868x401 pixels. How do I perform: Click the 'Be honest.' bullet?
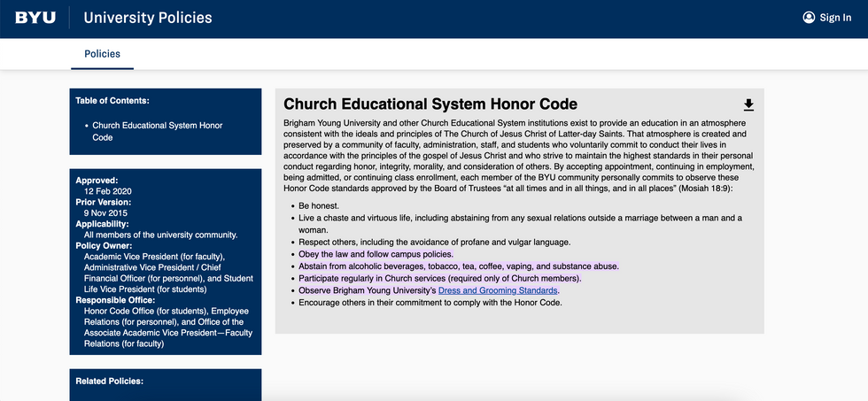point(319,205)
